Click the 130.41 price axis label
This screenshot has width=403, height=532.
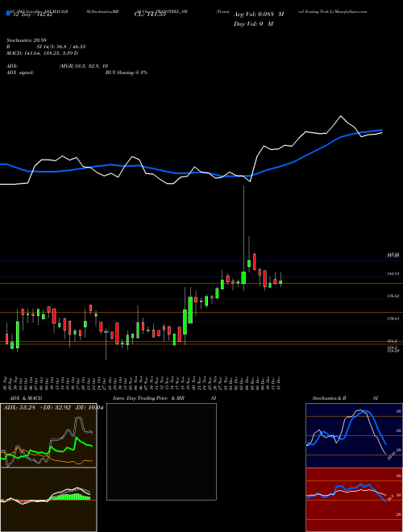[x=393, y=318]
